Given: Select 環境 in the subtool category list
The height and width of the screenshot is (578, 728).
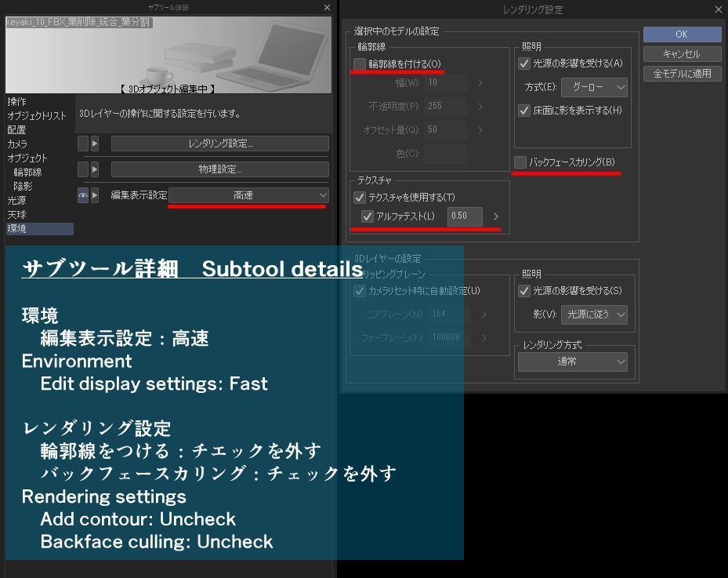Looking at the screenshot, I should tap(20, 229).
